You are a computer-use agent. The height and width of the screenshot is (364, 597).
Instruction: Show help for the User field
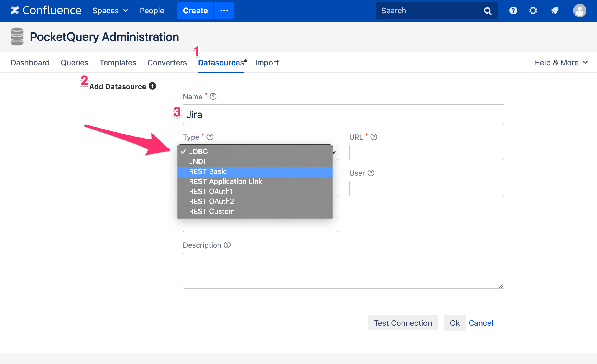coord(371,173)
